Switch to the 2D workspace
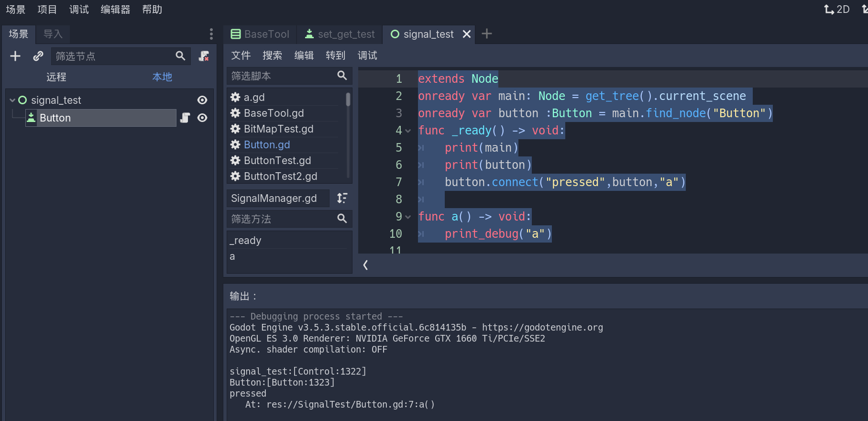 [837, 9]
